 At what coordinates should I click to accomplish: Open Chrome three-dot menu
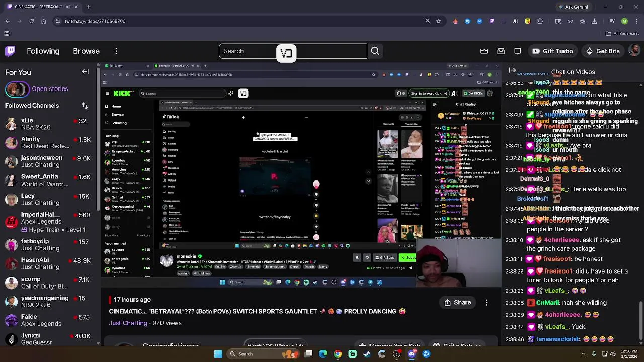[636, 21]
